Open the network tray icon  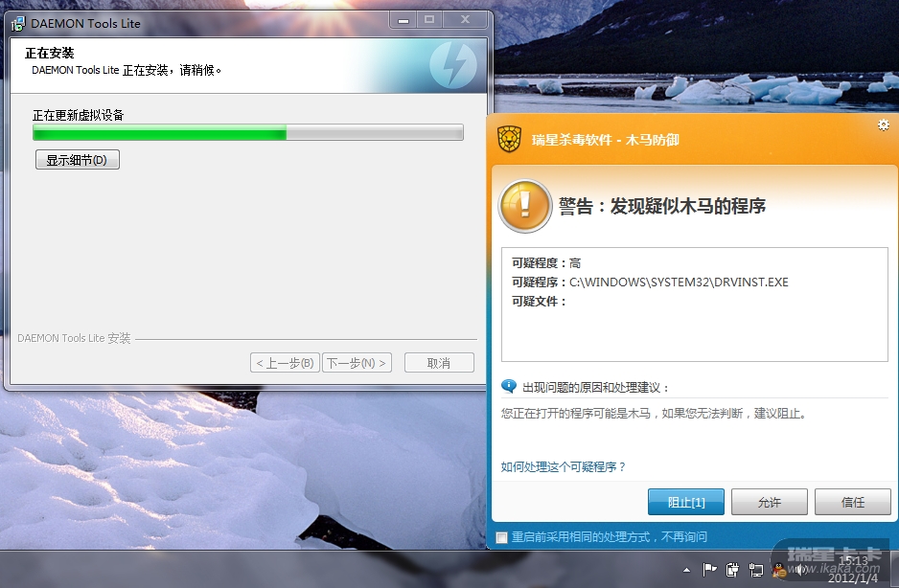click(x=755, y=569)
